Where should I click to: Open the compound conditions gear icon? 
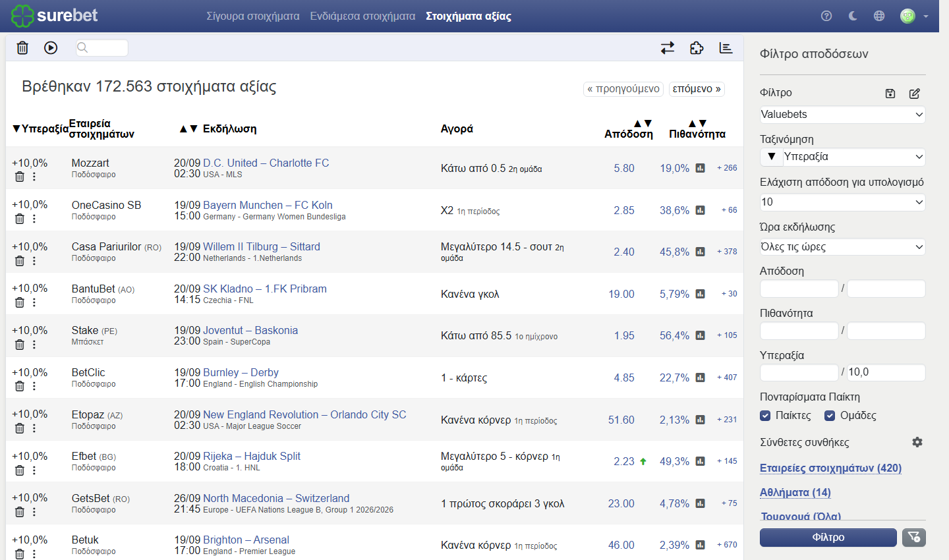[917, 442]
